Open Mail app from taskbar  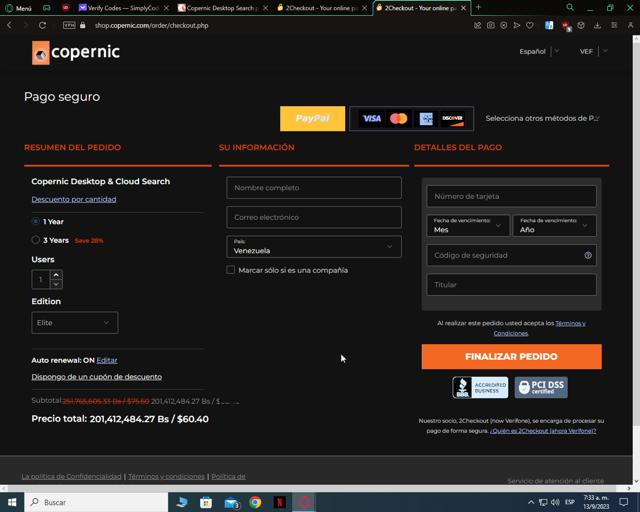tap(231, 502)
